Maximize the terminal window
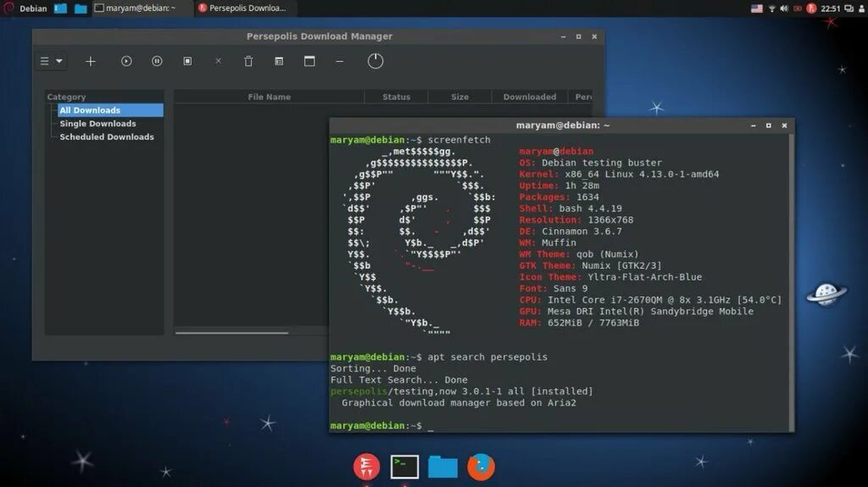 [x=768, y=126]
